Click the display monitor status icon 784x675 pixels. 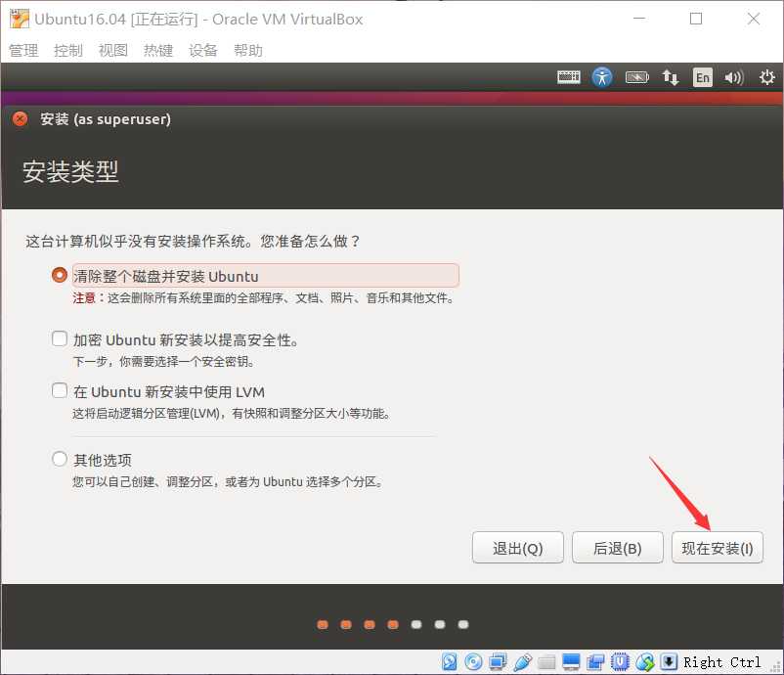pos(571,662)
